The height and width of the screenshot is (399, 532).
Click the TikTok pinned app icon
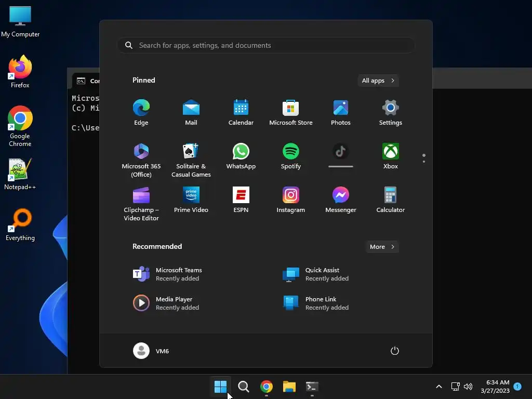click(341, 152)
